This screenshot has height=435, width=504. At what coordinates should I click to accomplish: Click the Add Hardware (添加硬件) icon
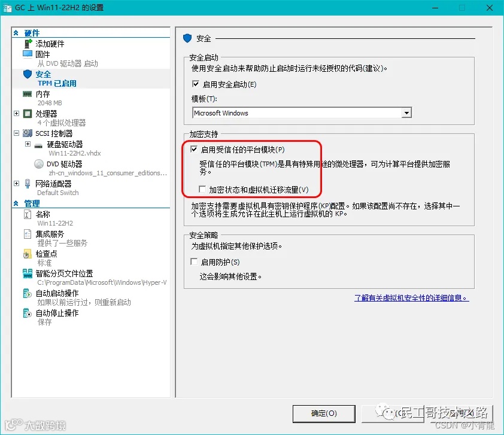28,43
